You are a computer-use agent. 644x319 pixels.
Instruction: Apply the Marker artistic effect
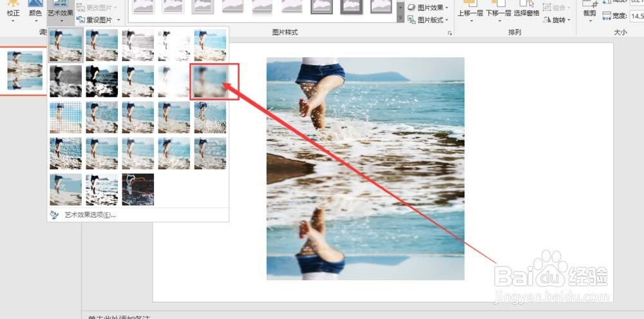(x=102, y=45)
